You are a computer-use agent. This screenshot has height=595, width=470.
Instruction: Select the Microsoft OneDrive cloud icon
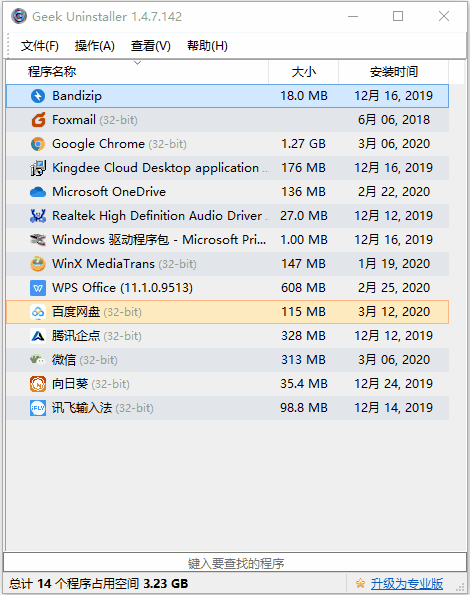38,192
